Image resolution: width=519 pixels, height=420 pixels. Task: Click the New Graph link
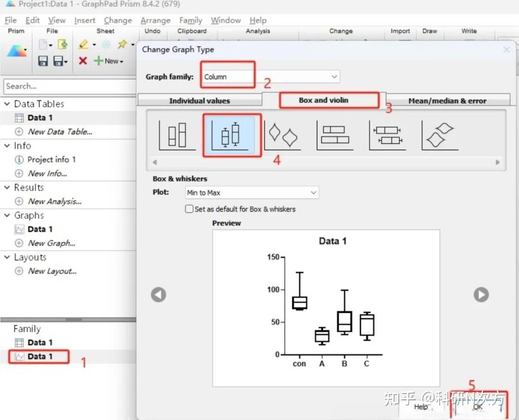coord(51,243)
